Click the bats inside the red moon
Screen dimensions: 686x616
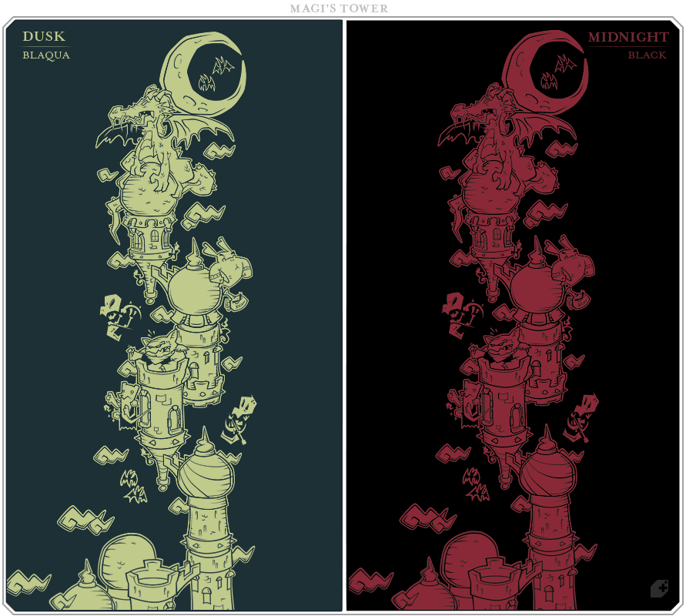point(557,73)
